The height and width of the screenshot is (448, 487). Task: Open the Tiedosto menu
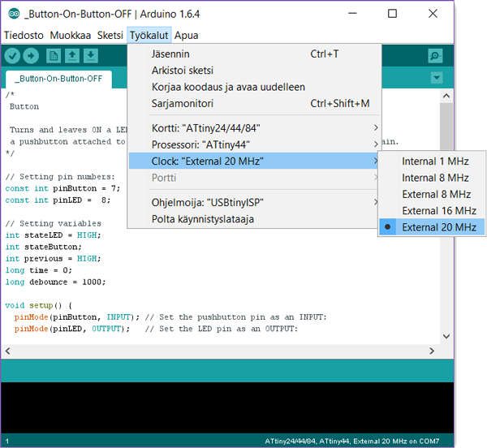24,36
